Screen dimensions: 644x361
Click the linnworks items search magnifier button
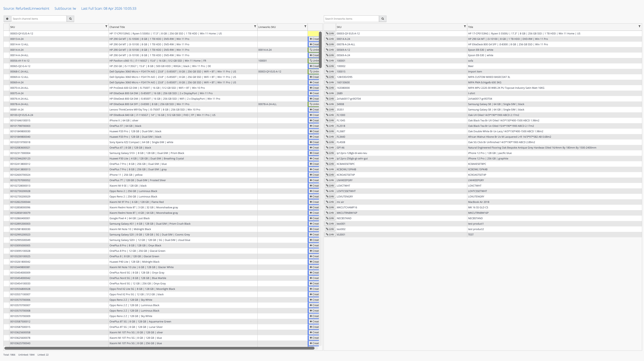pos(383,19)
